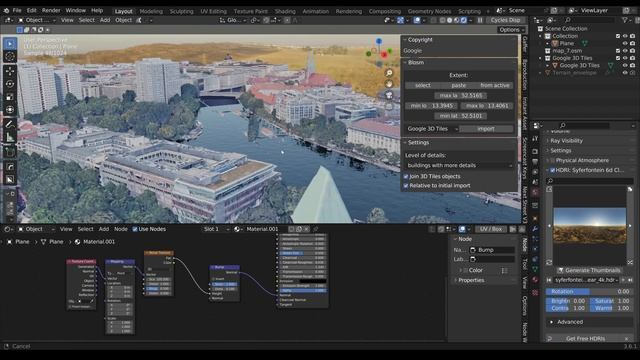Image resolution: width=640 pixels, height=360 pixels.
Task: Pause the viewport render preview
Action: tap(480, 20)
